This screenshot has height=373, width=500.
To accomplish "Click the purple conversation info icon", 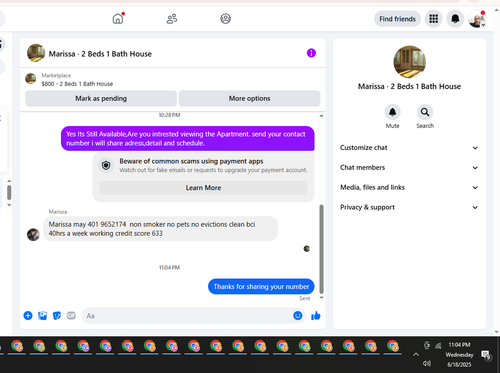I will [x=311, y=53].
